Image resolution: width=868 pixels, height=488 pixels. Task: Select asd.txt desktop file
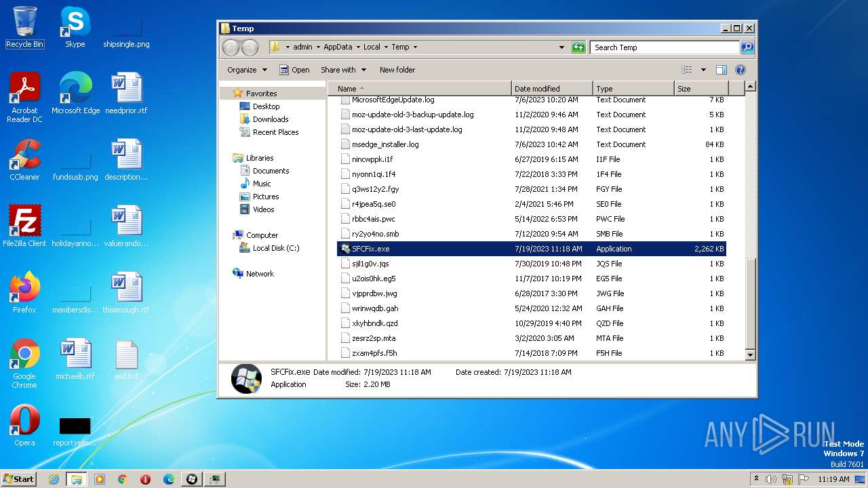[126, 359]
